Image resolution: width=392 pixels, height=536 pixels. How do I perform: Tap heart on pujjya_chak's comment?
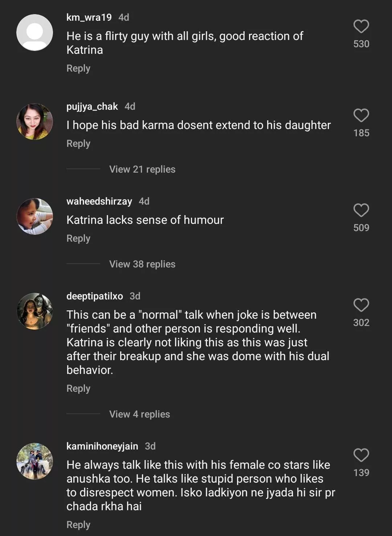pos(361,116)
